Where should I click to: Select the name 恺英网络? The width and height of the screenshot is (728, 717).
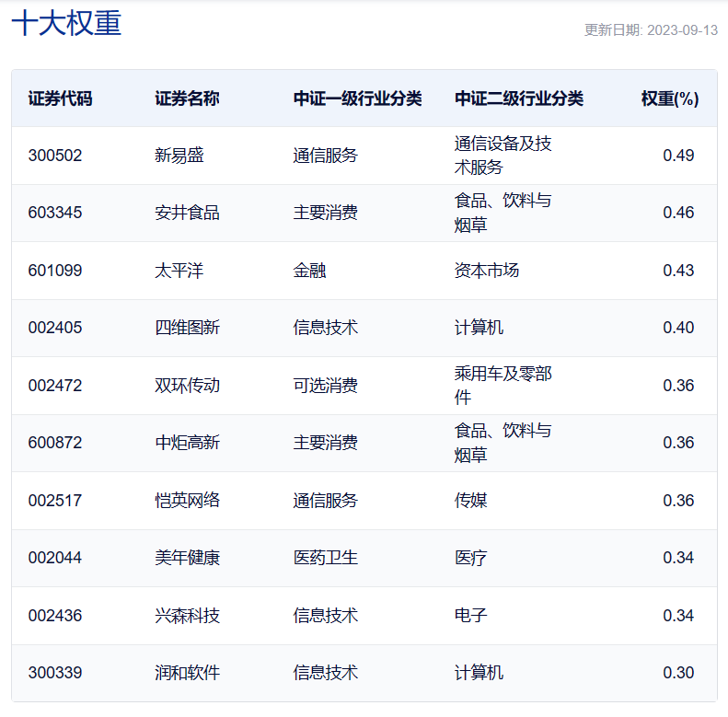tap(187, 501)
